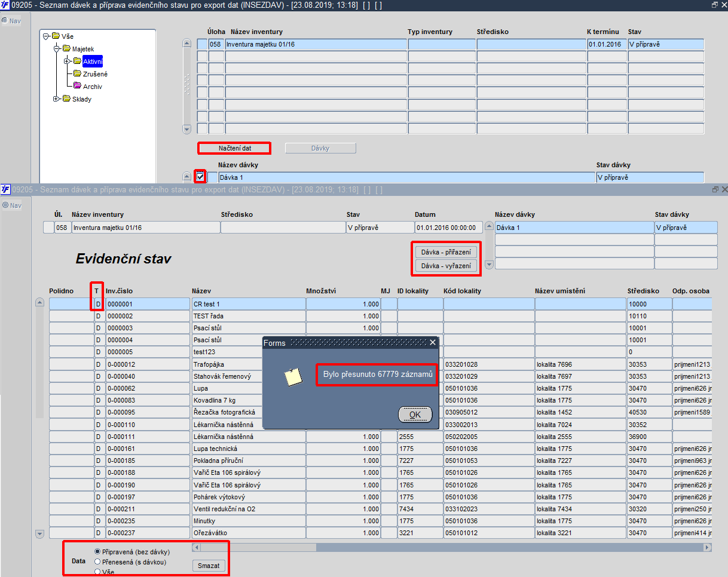Click scroll-up arrow beside Evidenční stav table
The height and width of the screenshot is (577, 728).
pos(40,302)
